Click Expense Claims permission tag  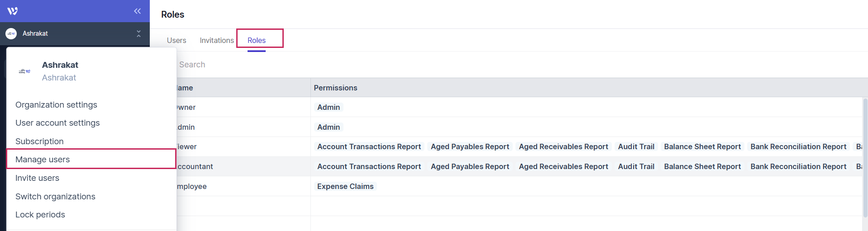[345, 186]
